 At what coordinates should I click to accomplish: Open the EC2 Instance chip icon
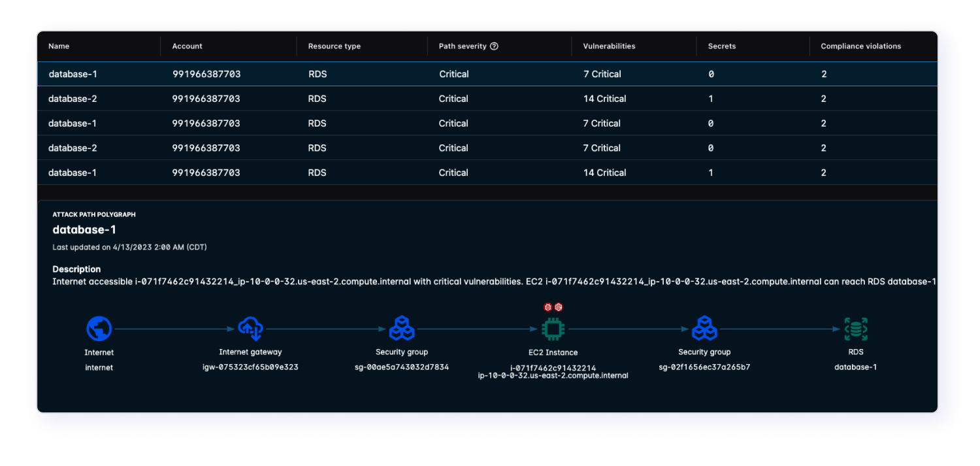point(553,329)
